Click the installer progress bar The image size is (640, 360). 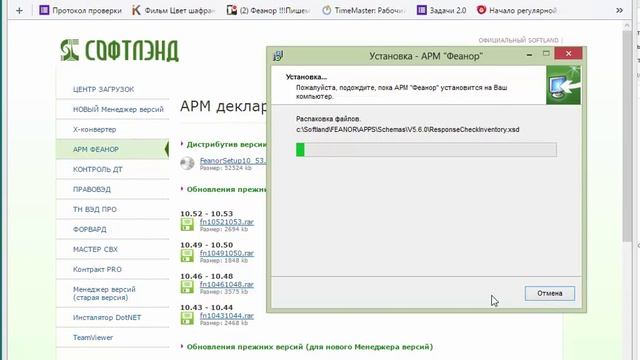(426, 149)
